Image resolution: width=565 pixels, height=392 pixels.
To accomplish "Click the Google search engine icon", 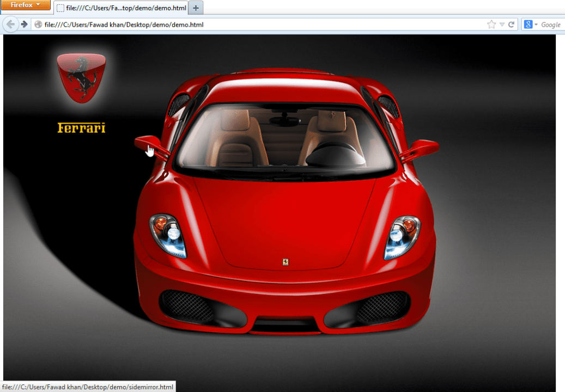I will (527, 24).
